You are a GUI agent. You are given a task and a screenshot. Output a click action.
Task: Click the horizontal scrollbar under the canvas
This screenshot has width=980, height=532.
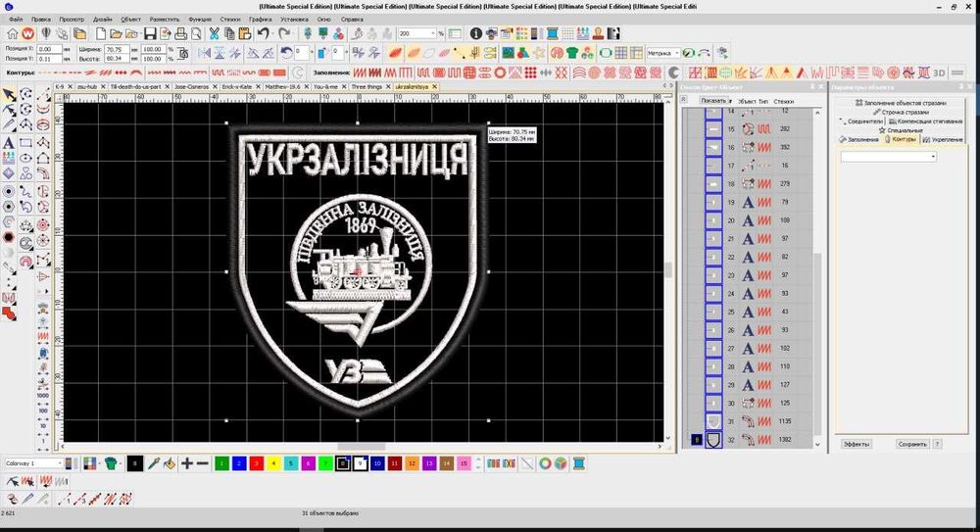coord(361,447)
